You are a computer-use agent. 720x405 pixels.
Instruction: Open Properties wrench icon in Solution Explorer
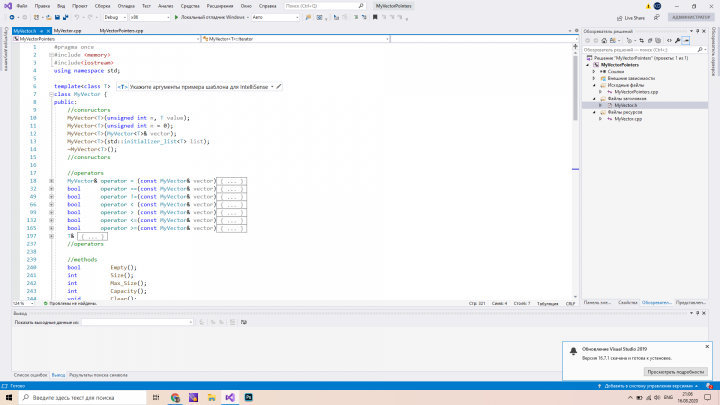click(x=677, y=40)
